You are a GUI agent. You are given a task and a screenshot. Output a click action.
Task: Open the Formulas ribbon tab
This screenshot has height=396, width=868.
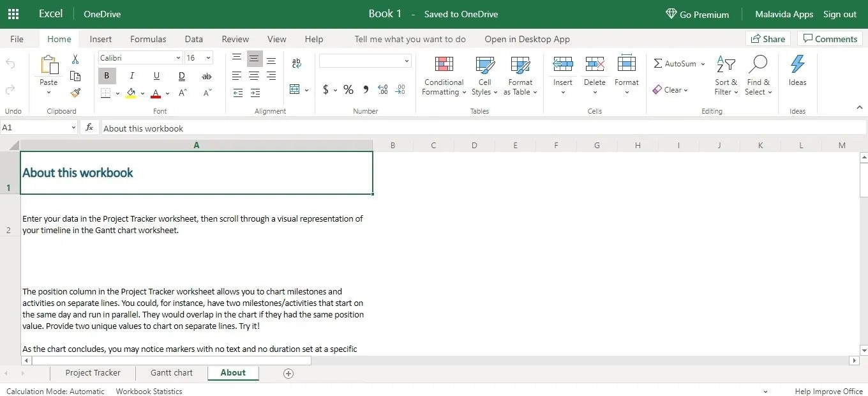click(x=148, y=39)
